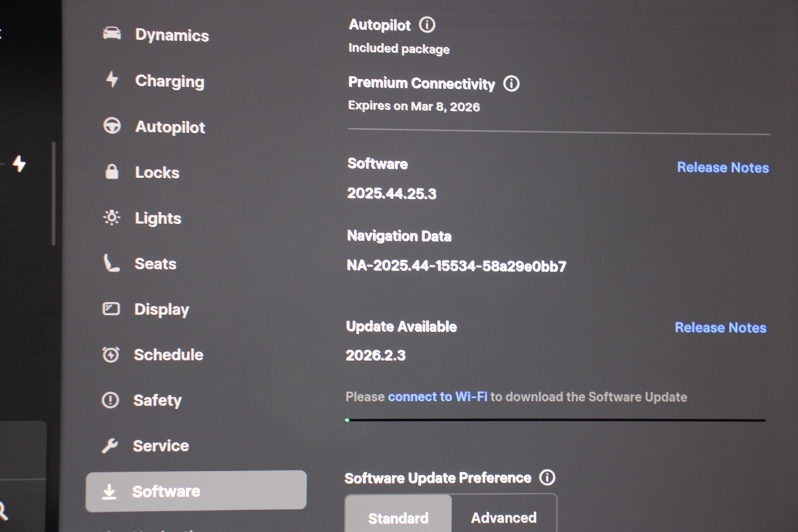Go to Safety settings section
Viewport: 798px width, 532px height.
157,400
